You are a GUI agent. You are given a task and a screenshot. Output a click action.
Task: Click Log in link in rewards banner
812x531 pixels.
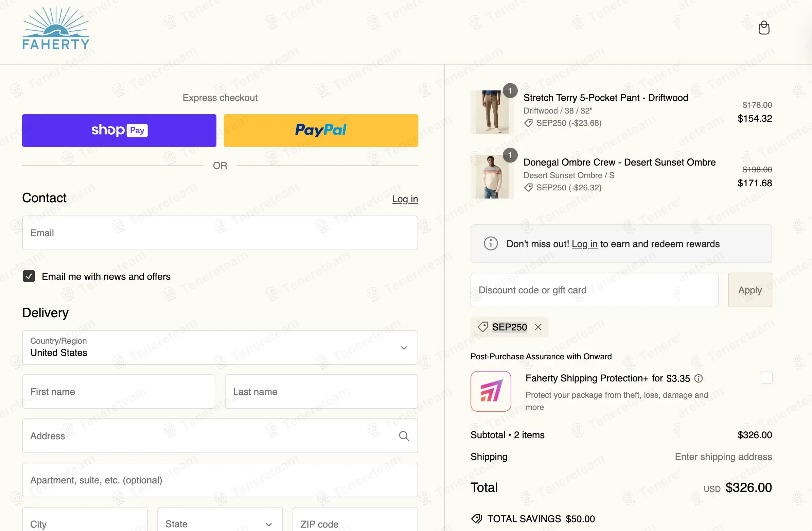[584, 244]
